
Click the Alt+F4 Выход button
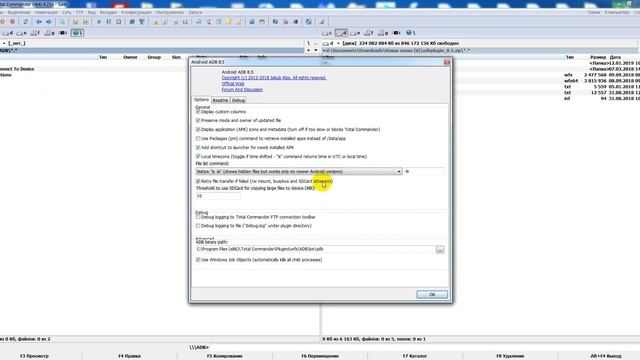[x=605, y=356]
